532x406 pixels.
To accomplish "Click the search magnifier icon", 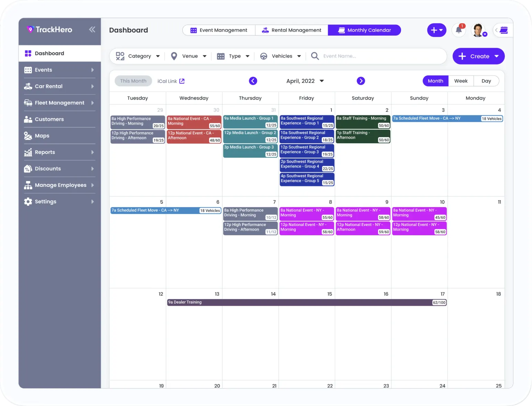I will tap(315, 56).
